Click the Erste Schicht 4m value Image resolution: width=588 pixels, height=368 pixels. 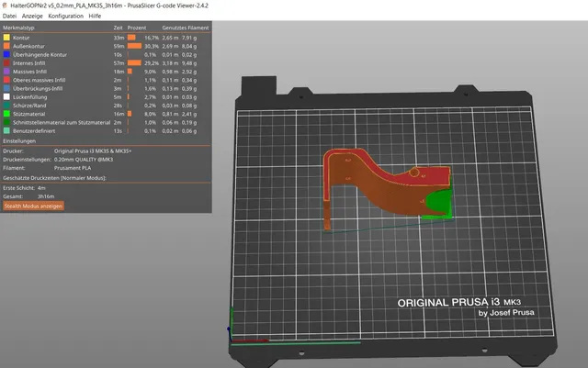pyautogui.click(x=41, y=188)
